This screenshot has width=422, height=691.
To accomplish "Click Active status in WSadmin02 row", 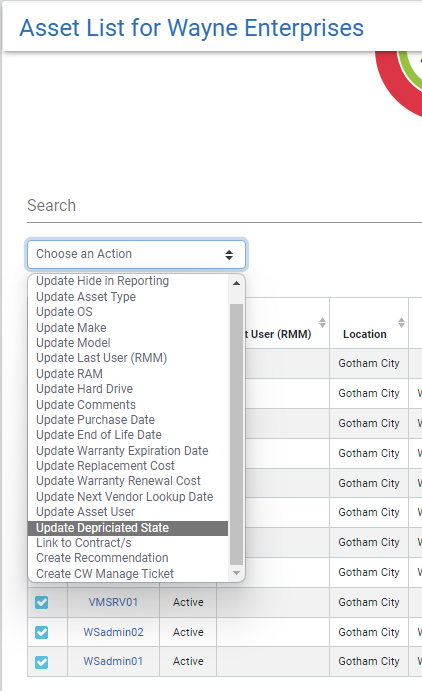I will [188, 632].
